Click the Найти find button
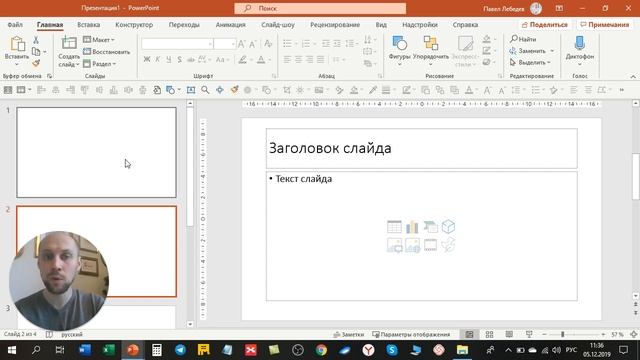Viewport: 640px width, 360px height. [523, 39]
